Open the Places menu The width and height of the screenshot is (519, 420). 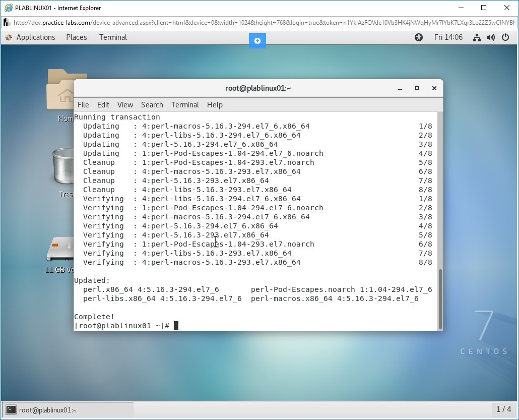pyautogui.click(x=76, y=37)
